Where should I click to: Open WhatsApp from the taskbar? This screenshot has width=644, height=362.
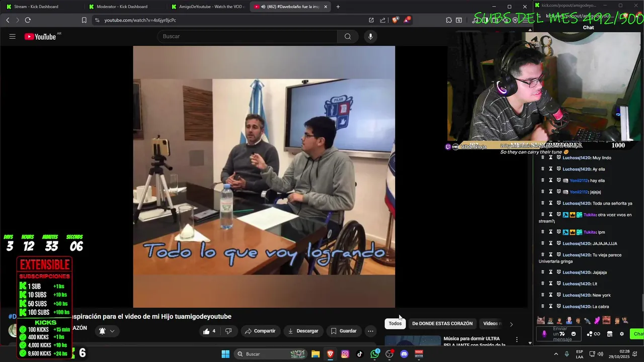click(375, 354)
